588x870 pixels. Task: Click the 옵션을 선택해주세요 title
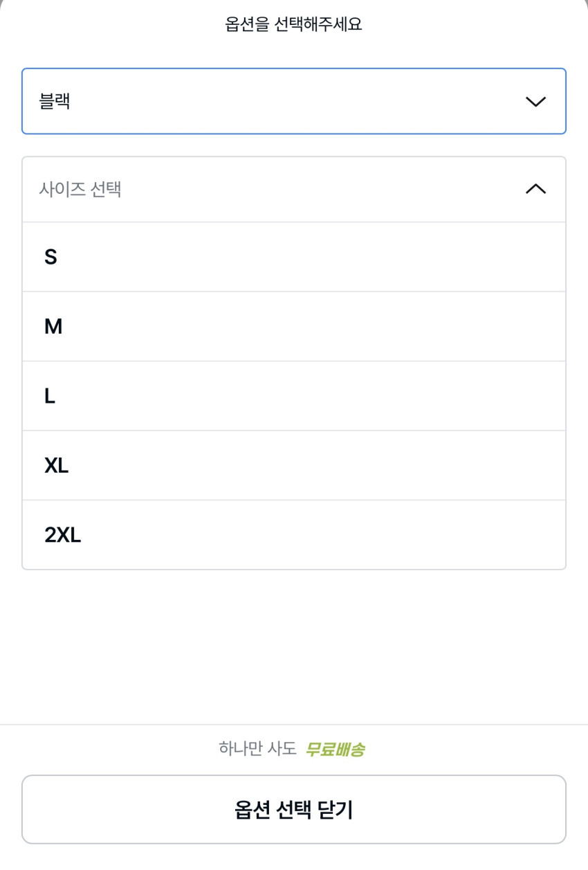coord(293,25)
